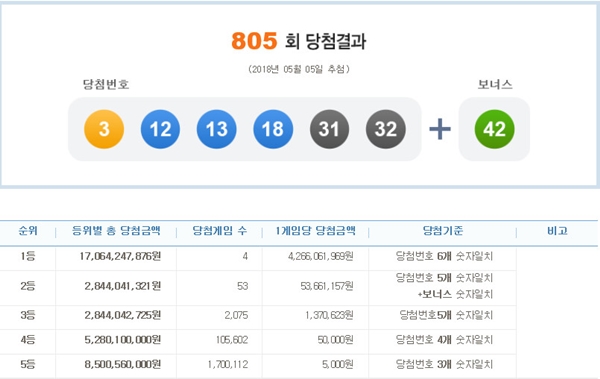
Task: Click the 당첨기준 column header
Action: point(443,231)
